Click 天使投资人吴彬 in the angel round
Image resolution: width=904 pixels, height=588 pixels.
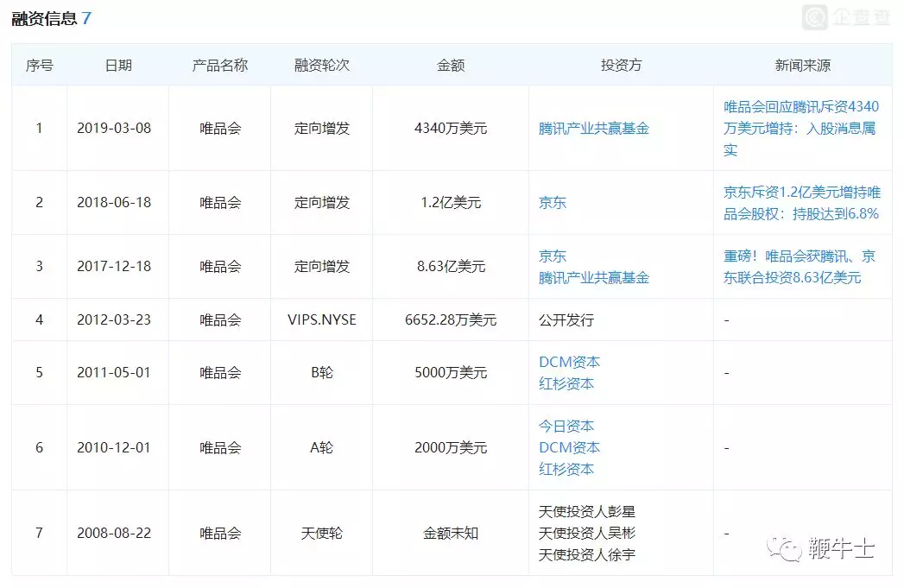point(586,533)
